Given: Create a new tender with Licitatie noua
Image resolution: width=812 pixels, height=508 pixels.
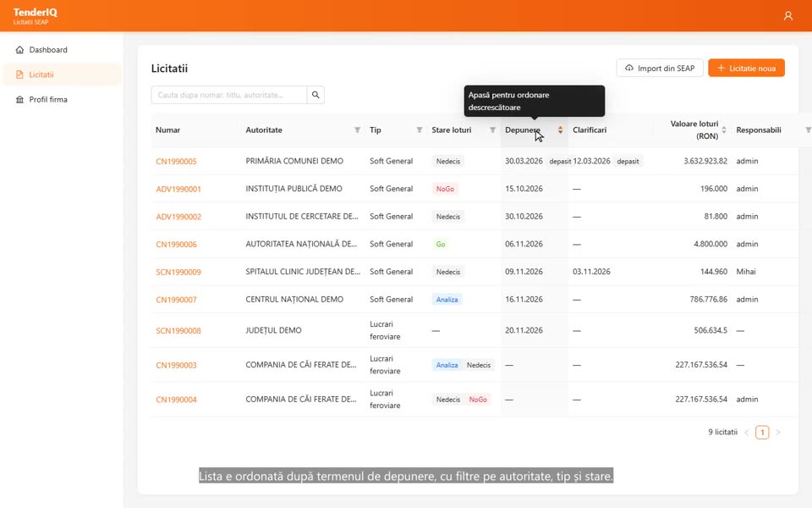Looking at the screenshot, I should [746, 68].
